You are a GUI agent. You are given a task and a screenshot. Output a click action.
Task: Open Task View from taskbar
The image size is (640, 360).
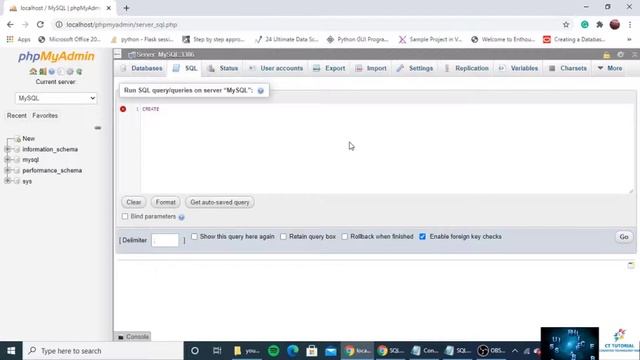point(217,351)
